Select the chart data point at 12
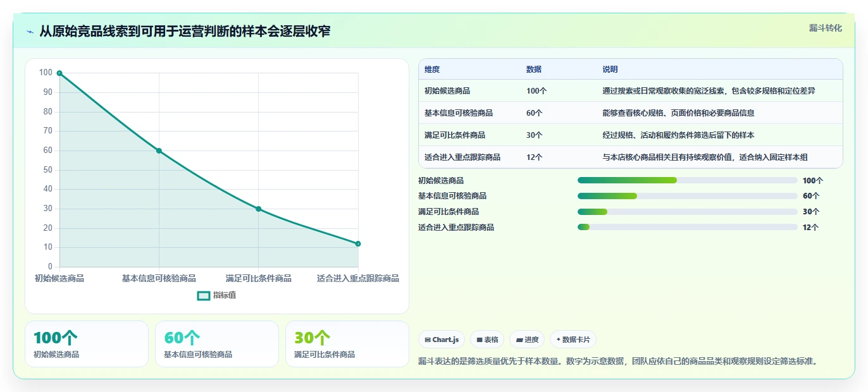 (358, 243)
